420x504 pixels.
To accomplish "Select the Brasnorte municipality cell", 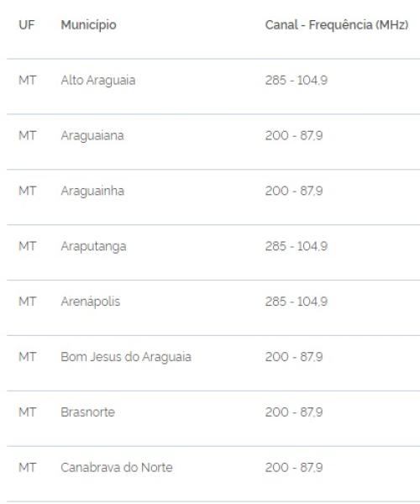I will (87, 412).
